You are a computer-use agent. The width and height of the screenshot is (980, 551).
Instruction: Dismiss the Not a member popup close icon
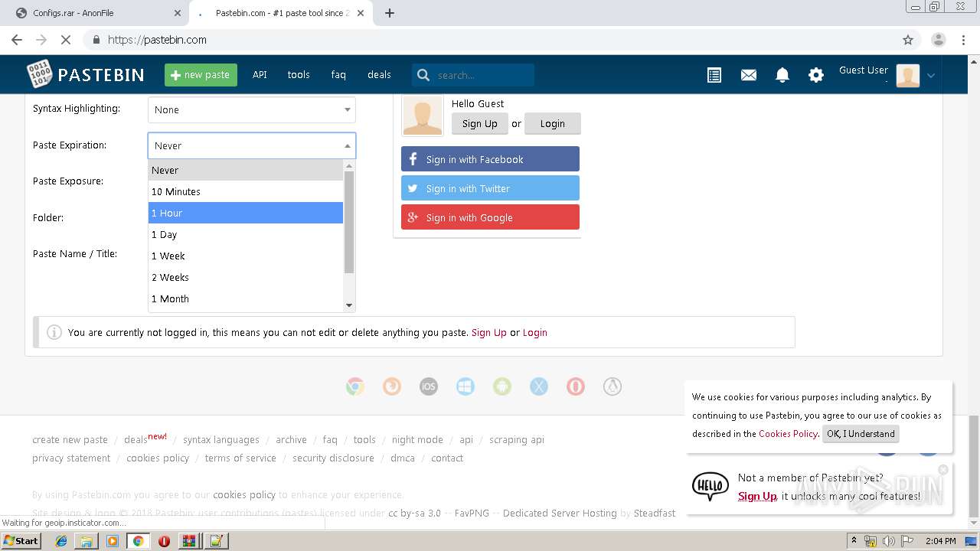pyautogui.click(x=943, y=469)
